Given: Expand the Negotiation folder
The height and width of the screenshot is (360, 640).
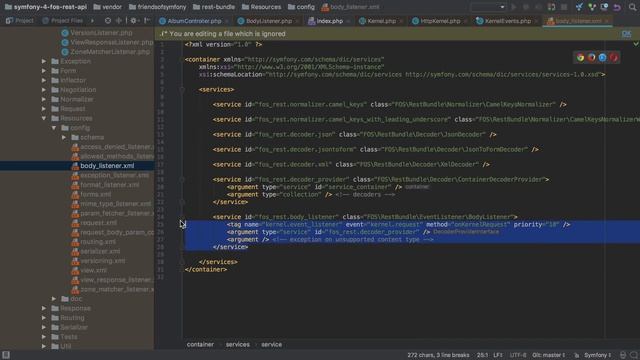Looking at the screenshot, I should (x=44, y=90).
